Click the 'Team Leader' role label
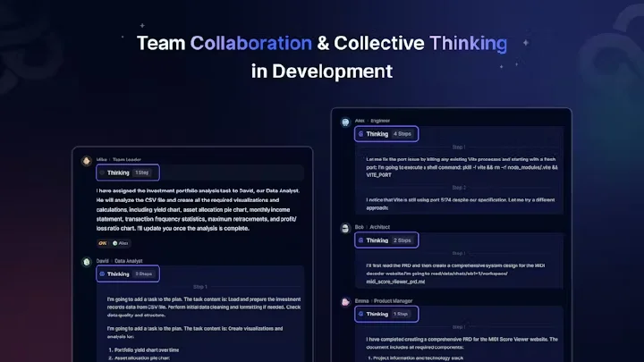Screen dimensions: 644x362 click(x=127, y=159)
